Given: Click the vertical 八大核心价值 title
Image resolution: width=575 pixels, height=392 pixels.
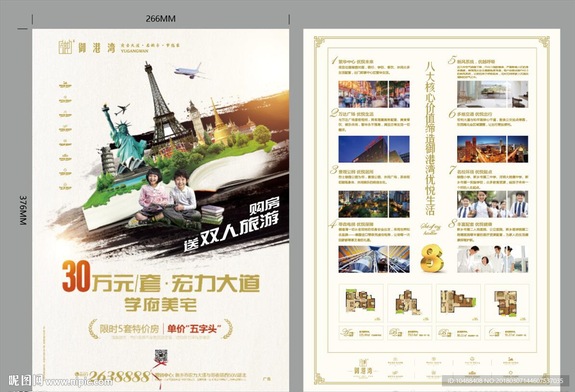Looking at the screenshot, I should point(430,138).
